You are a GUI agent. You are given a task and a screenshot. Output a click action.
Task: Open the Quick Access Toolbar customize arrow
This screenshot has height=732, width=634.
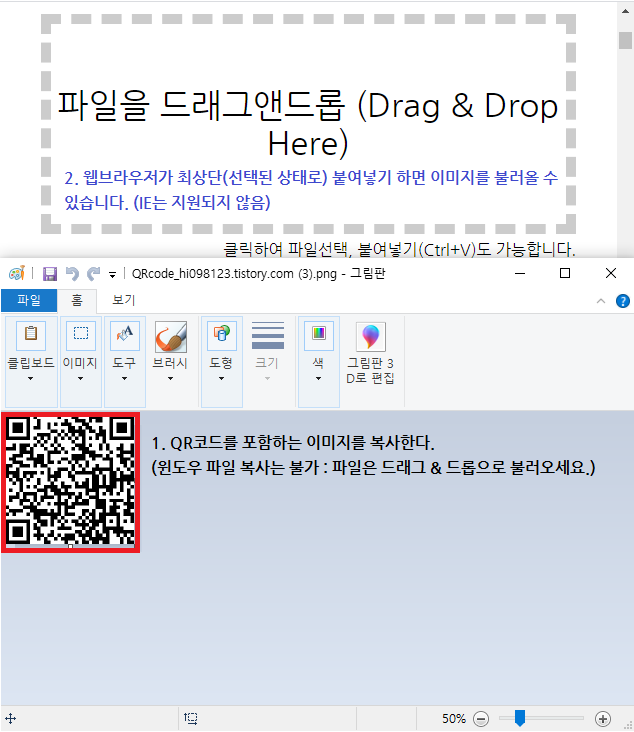click(x=113, y=274)
